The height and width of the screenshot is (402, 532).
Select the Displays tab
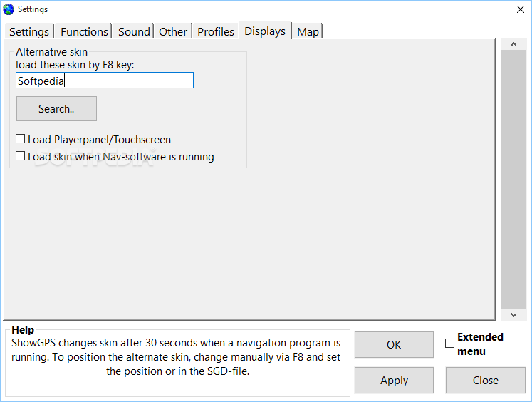click(x=265, y=31)
